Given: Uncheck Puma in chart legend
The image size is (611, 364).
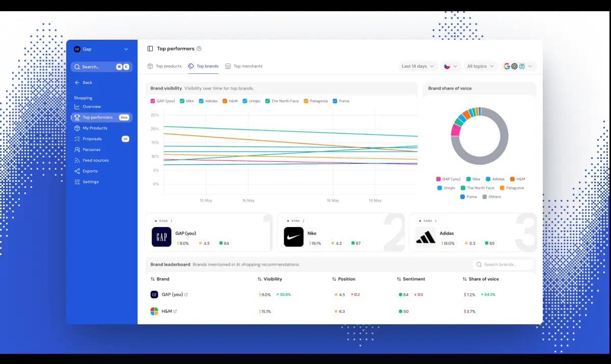Looking at the screenshot, I should tap(335, 101).
